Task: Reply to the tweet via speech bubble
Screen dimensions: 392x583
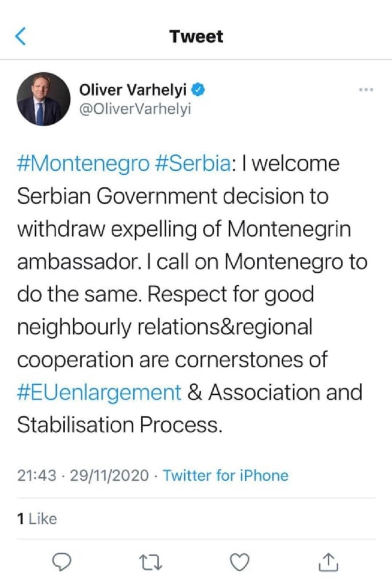Action: pyautogui.click(x=62, y=563)
